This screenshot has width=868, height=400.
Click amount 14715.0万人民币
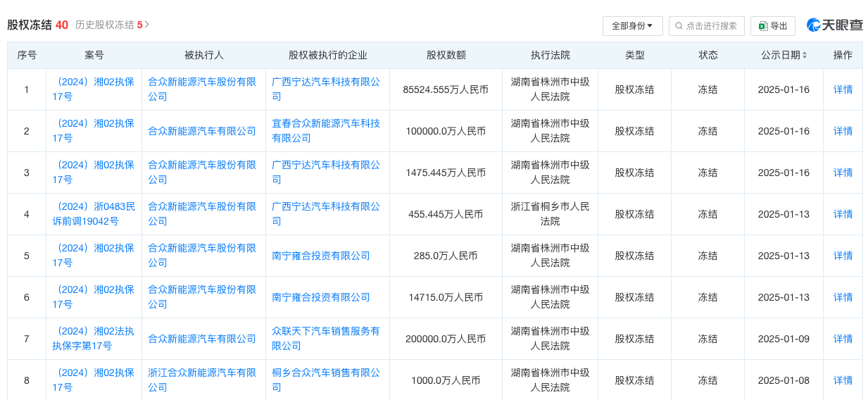pyautogui.click(x=446, y=297)
